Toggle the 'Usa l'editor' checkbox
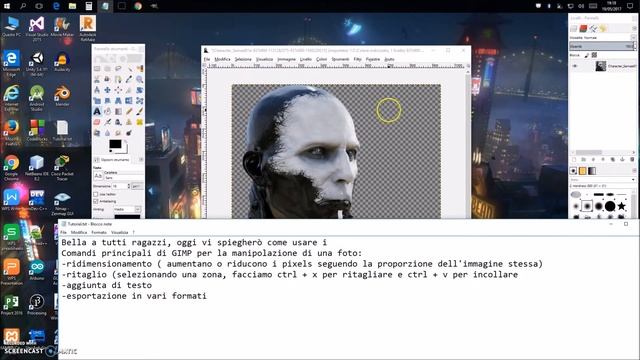 coord(96,194)
